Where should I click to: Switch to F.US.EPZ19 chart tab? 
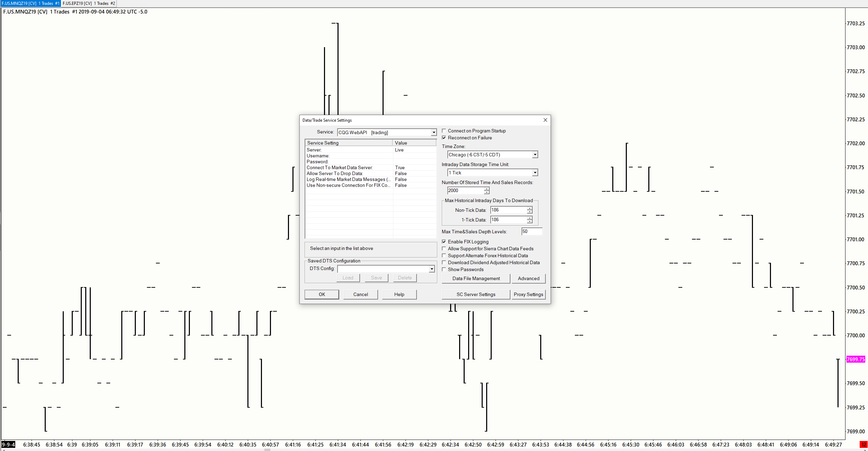click(x=88, y=3)
